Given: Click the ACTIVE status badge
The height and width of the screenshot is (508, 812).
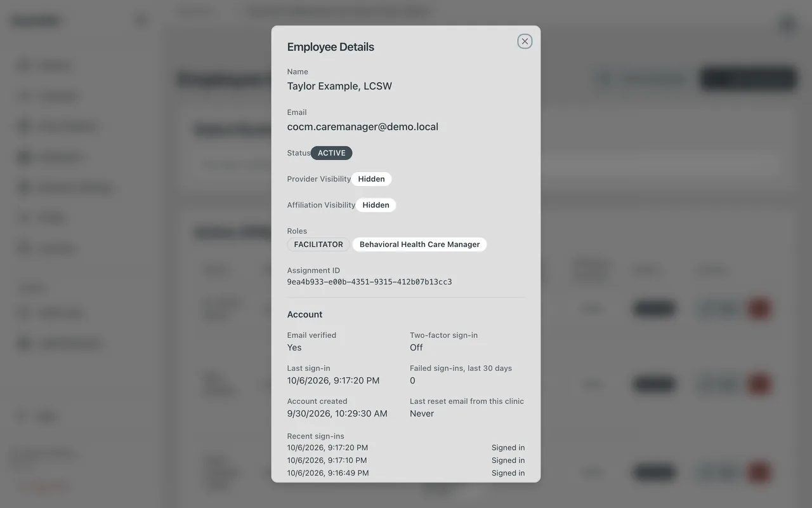Looking at the screenshot, I should tap(332, 153).
